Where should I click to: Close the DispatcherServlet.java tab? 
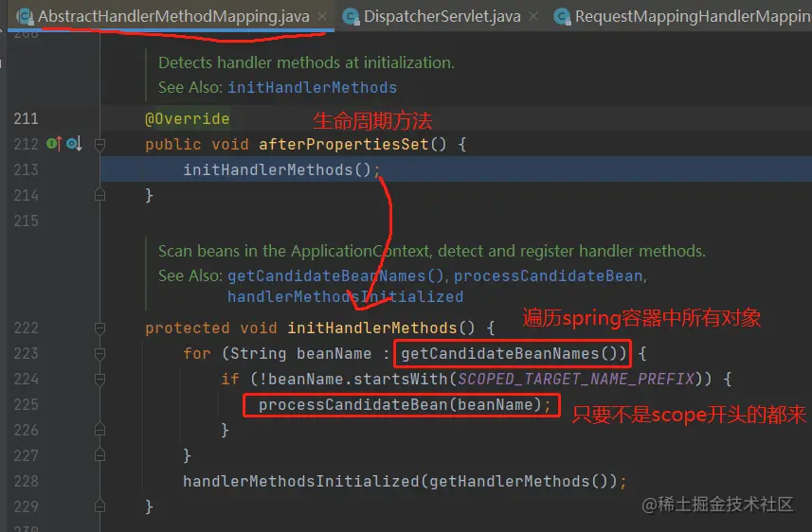point(533,16)
